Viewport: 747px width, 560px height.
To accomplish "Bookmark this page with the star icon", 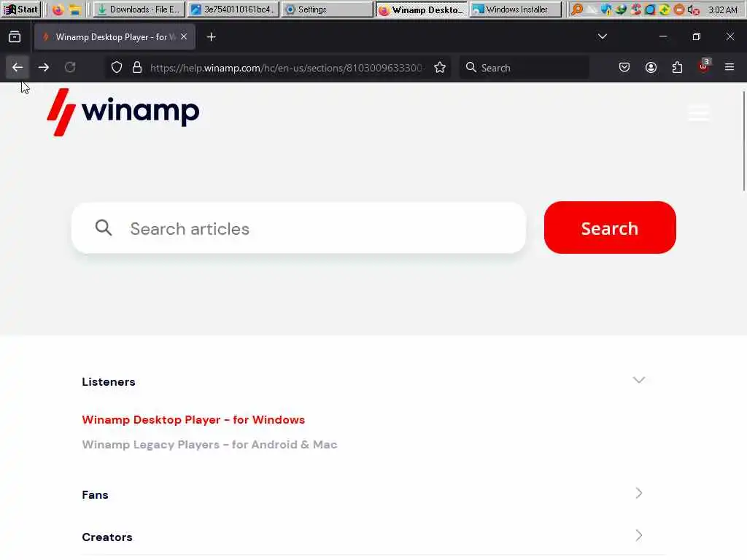I will click(x=440, y=68).
